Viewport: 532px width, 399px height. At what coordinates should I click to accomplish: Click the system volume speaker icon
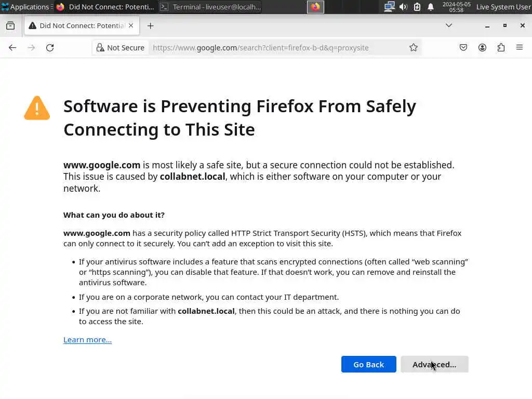403,7
